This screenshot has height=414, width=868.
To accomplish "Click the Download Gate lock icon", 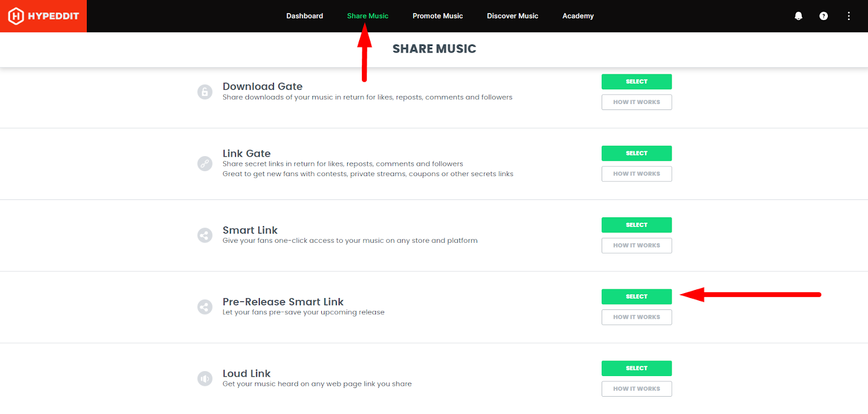I will pyautogui.click(x=205, y=92).
